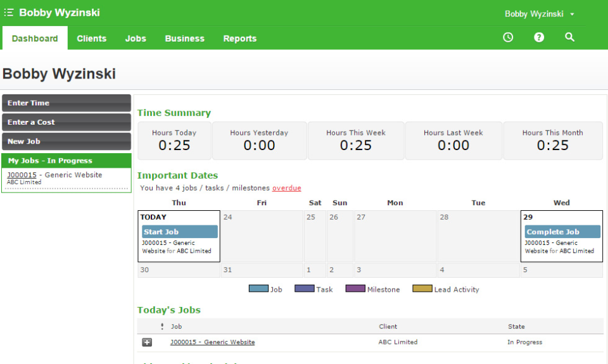
Task: Click the purple Milestone legend swatch
Action: click(355, 289)
